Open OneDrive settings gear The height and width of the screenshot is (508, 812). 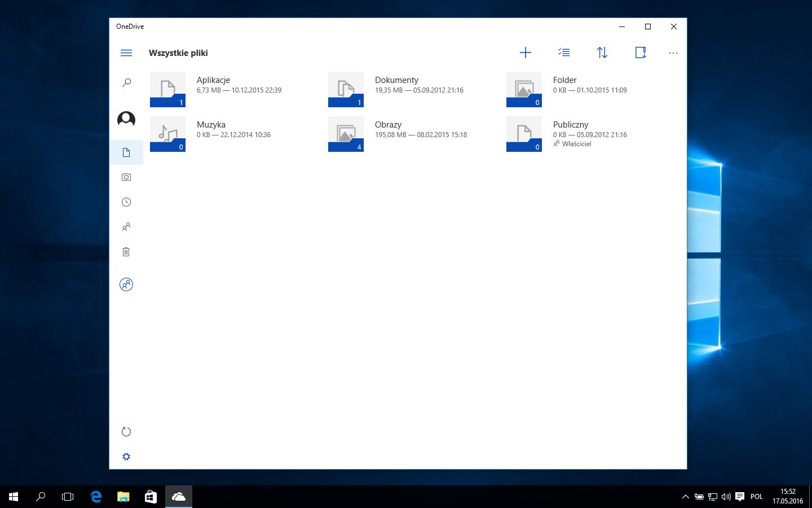pyautogui.click(x=126, y=457)
